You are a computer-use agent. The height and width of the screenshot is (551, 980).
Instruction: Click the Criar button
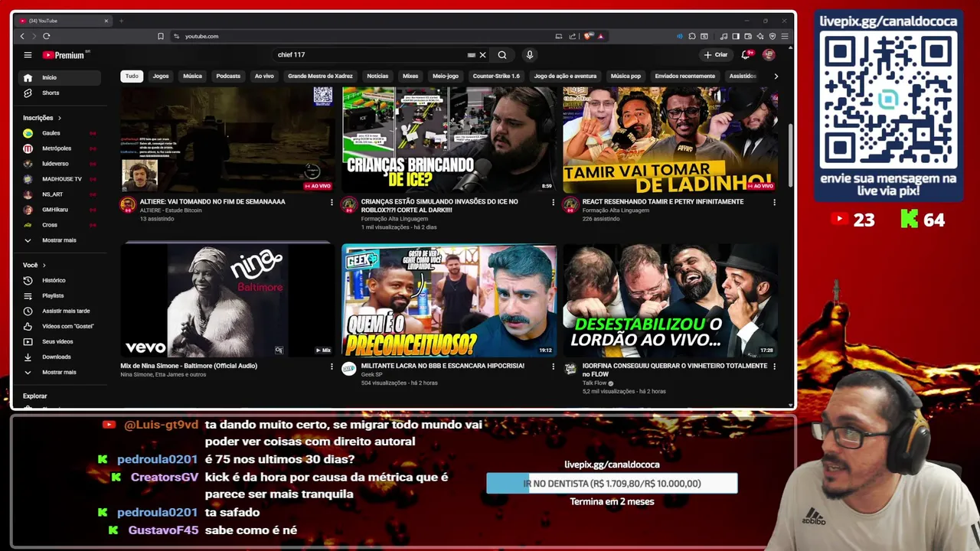(x=717, y=55)
